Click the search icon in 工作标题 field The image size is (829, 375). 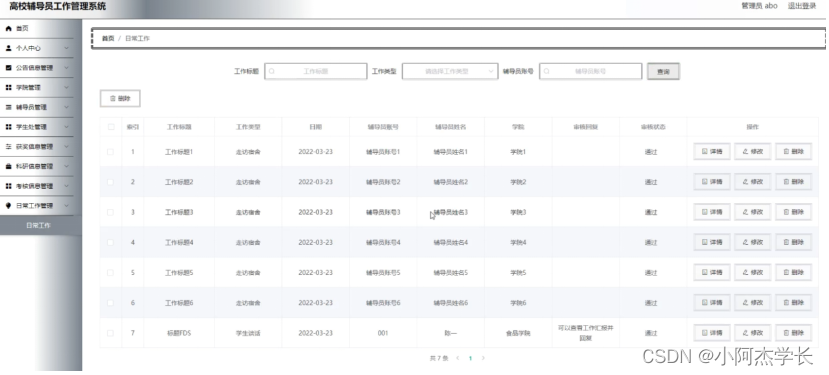point(272,71)
